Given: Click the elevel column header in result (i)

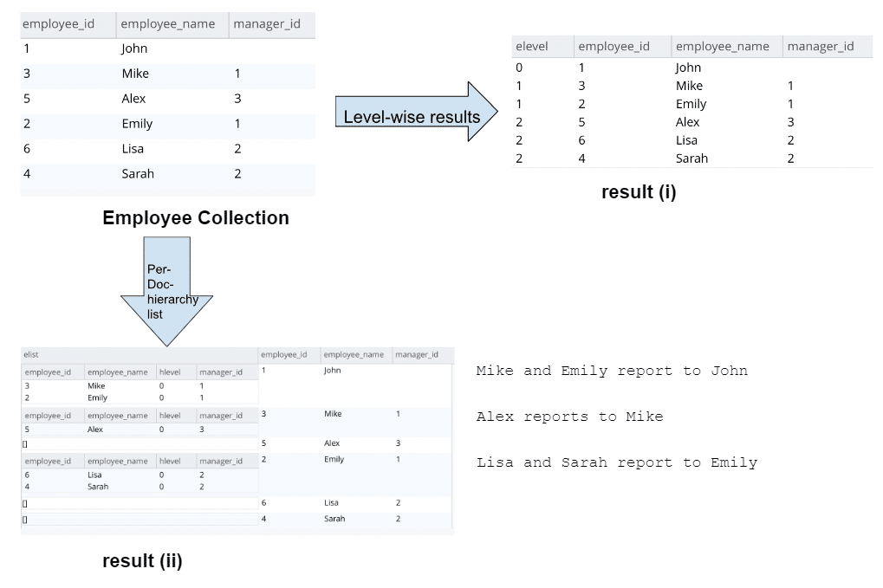Looking at the screenshot, I should 532,47.
